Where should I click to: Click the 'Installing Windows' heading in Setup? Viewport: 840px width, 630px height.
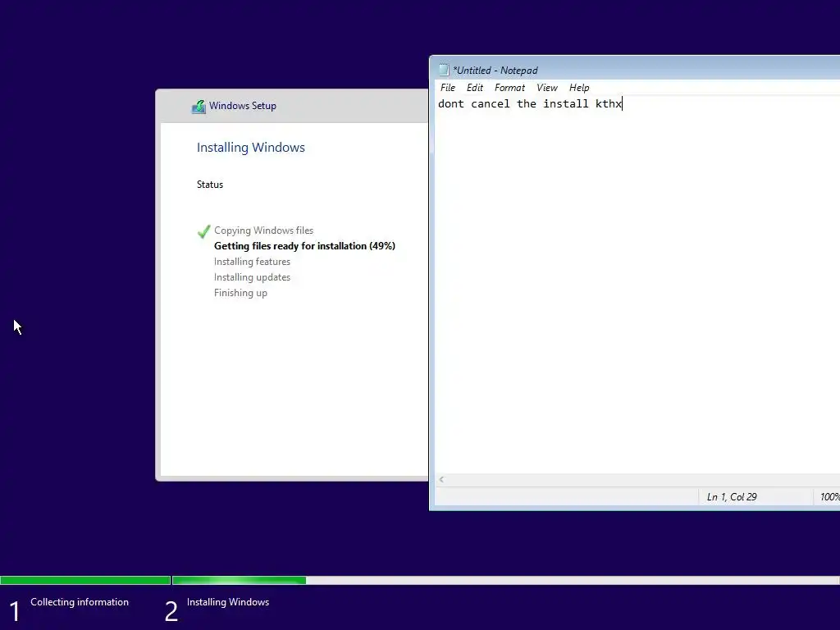pyautogui.click(x=251, y=148)
